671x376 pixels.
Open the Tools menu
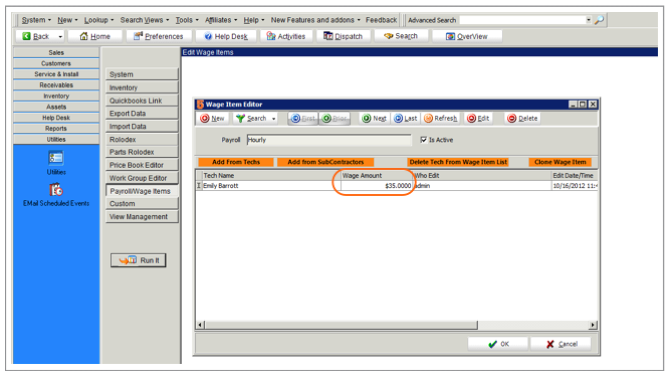pos(187,20)
